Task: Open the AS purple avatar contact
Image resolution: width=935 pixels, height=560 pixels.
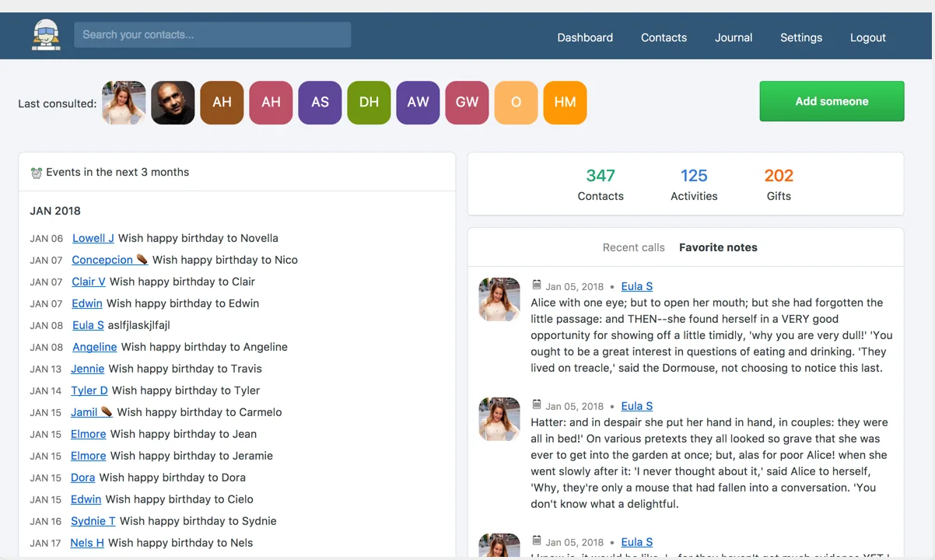Action: tap(320, 103)
